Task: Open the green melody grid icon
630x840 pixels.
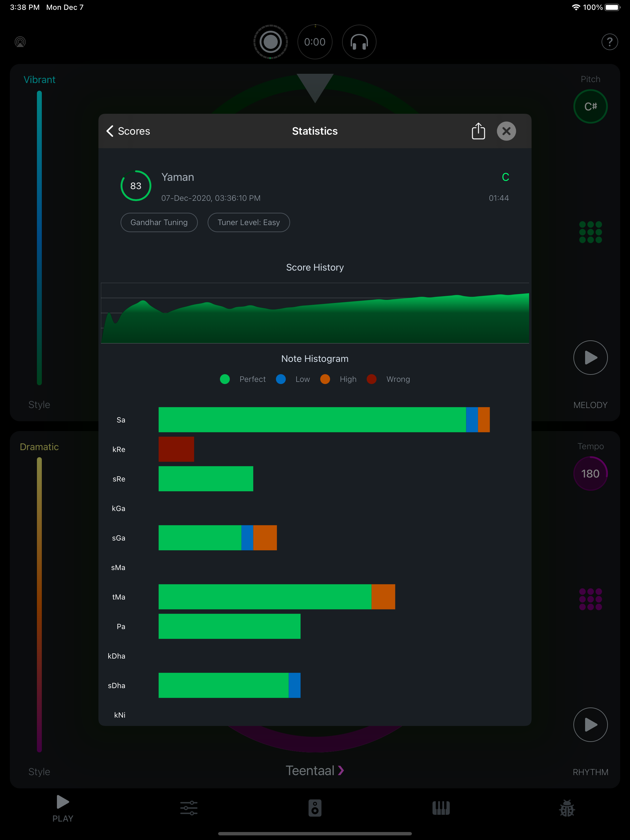Action: 590,232
